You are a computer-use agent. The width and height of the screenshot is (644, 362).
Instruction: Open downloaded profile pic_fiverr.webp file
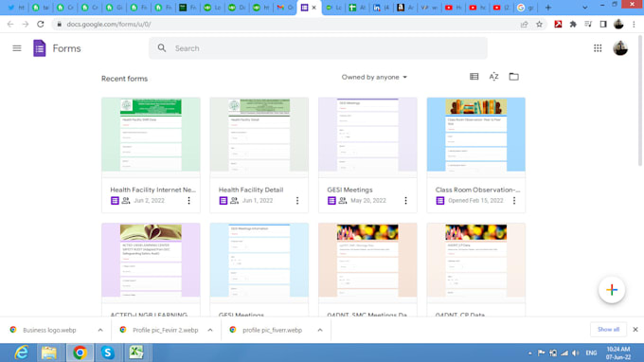click(266, 330)
